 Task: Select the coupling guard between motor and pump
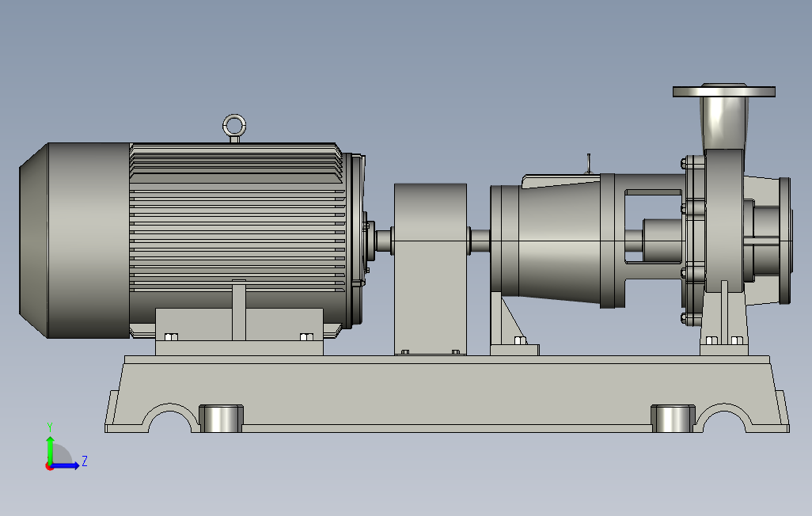431,269
